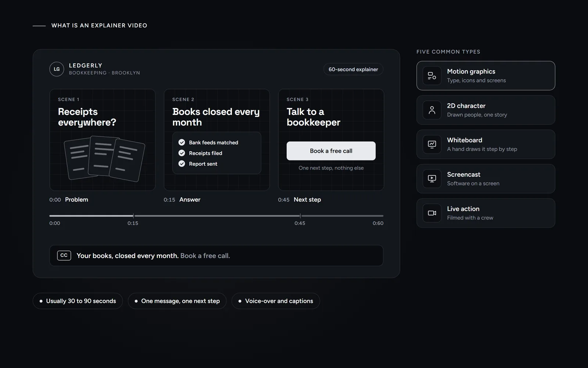Click the CC captions badge
This screenshot has width=588, height=368.
[x=64, y=255]
